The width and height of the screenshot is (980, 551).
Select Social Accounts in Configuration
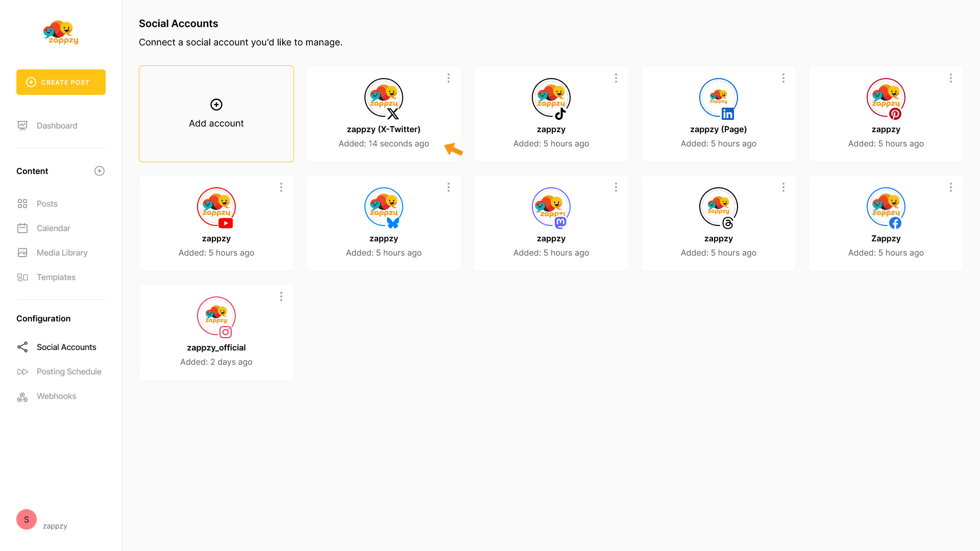click(x=66, y=347)
